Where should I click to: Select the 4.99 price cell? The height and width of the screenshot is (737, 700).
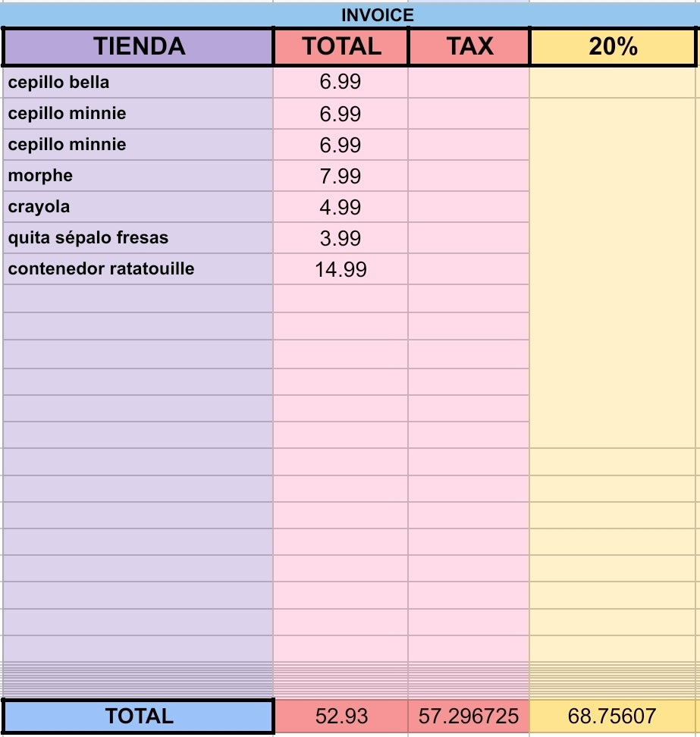coord(341,206)
